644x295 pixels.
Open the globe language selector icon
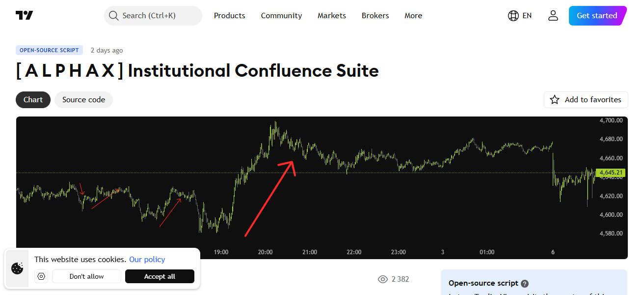(512, 15)
